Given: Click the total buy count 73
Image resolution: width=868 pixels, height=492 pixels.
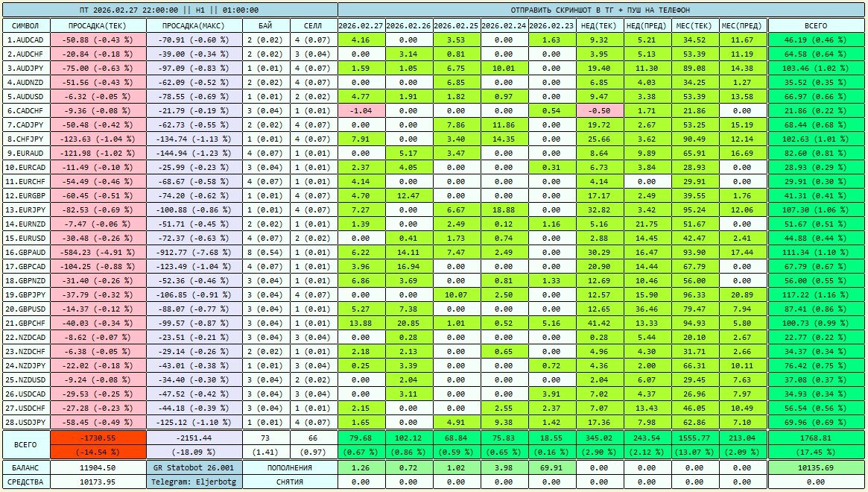Looking at the screenshot, I should 266,438.
